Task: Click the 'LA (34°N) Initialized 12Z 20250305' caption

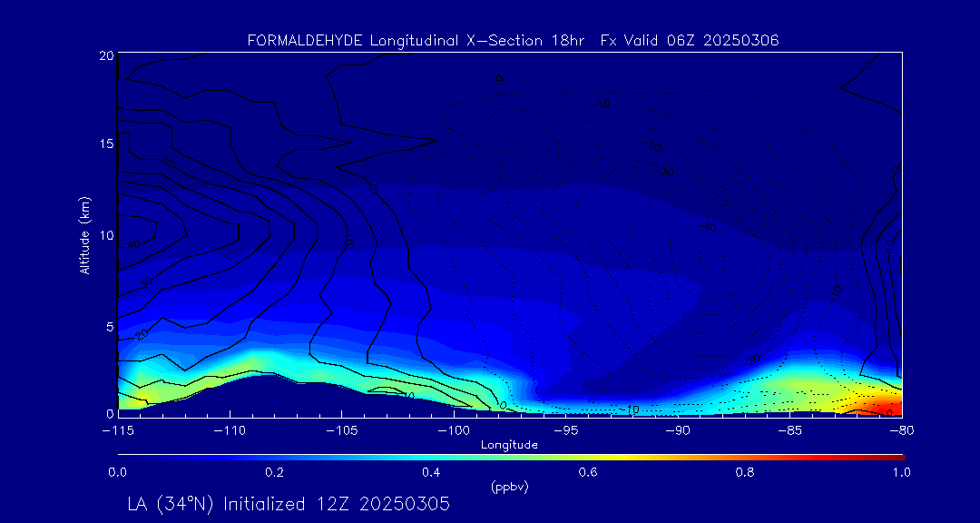Action: click(x=289, y=504)
